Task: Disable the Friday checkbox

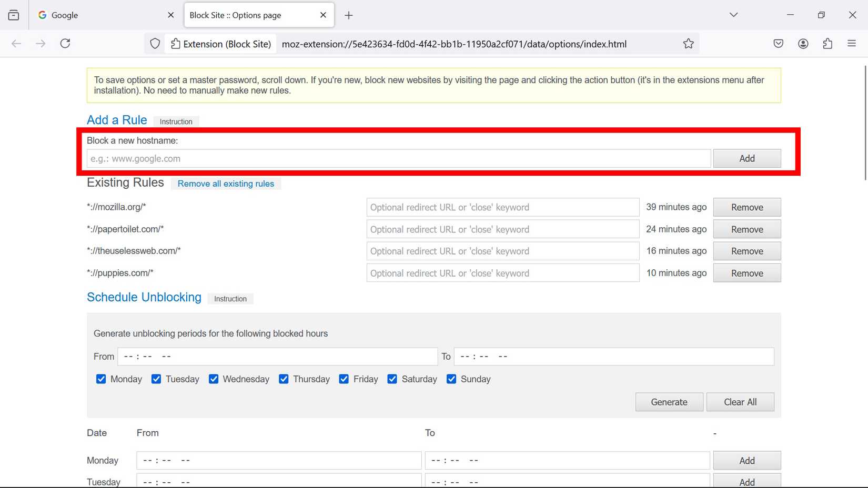Action: [x=344, y=379]
